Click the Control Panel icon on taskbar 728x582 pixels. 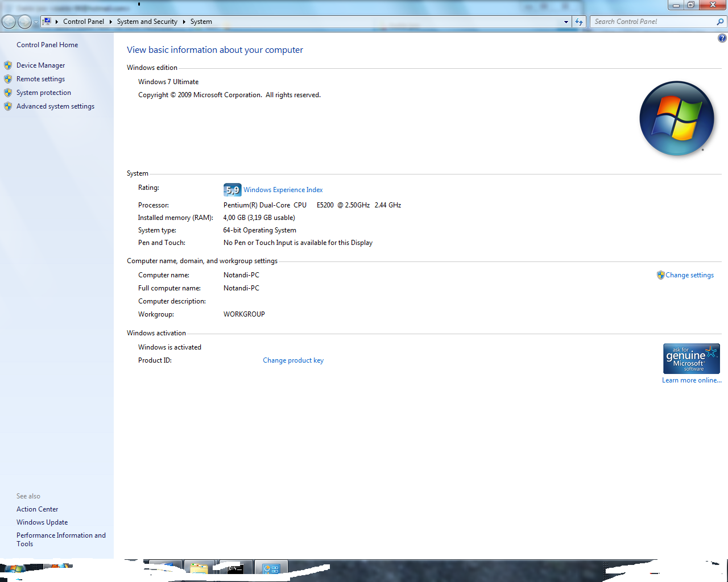[271, 569]
